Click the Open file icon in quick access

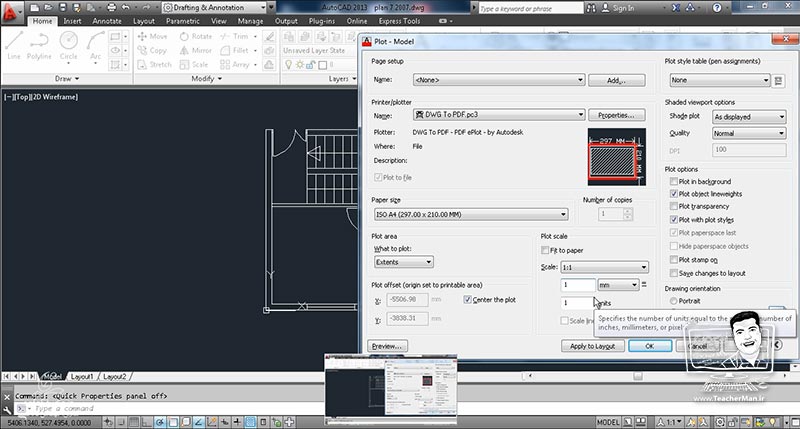pyautogui.click(x=48, y=8)
